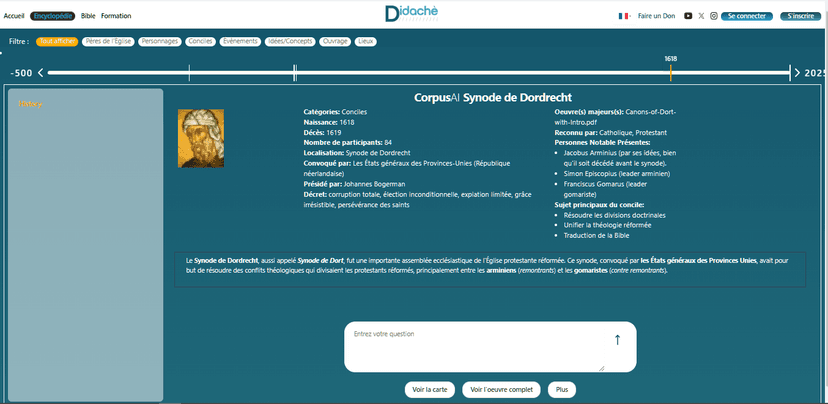
Task: Open the Bible menu item
Action: tap(88, 16)
